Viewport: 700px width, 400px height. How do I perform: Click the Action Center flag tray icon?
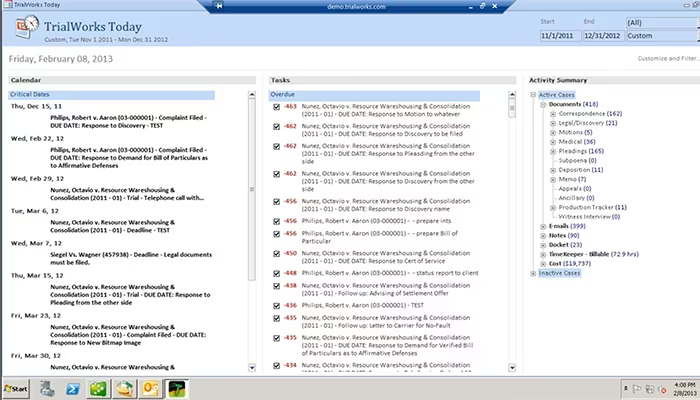click(637, 389)
